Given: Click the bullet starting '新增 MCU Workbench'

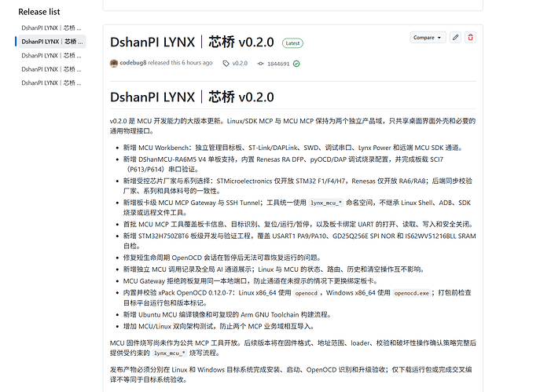Looking at the screenshot, I should 293,148.
